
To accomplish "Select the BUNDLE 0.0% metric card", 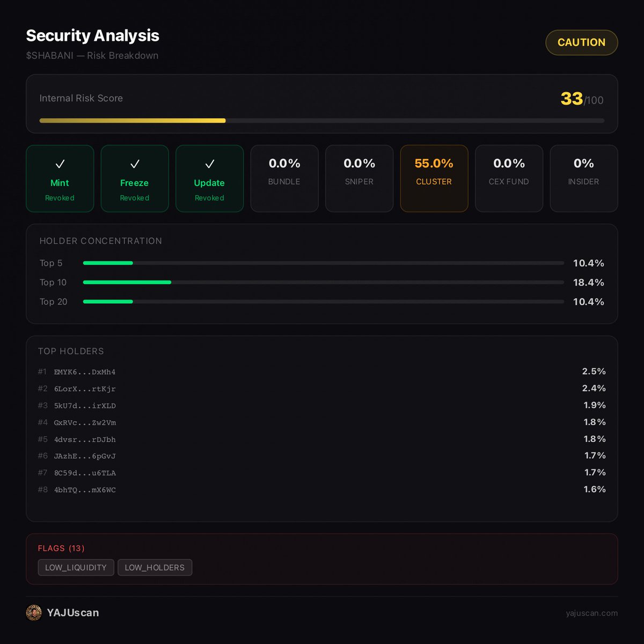I will click(284, 179).
